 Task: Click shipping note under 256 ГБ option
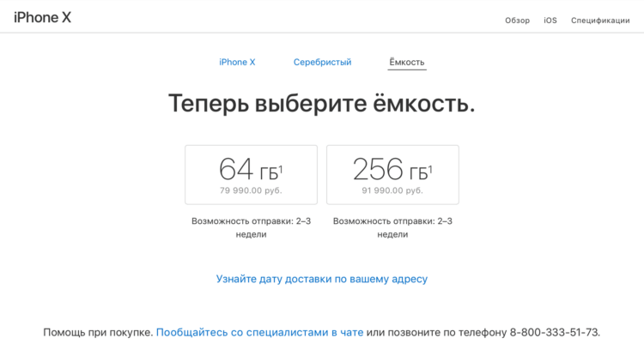392,227
